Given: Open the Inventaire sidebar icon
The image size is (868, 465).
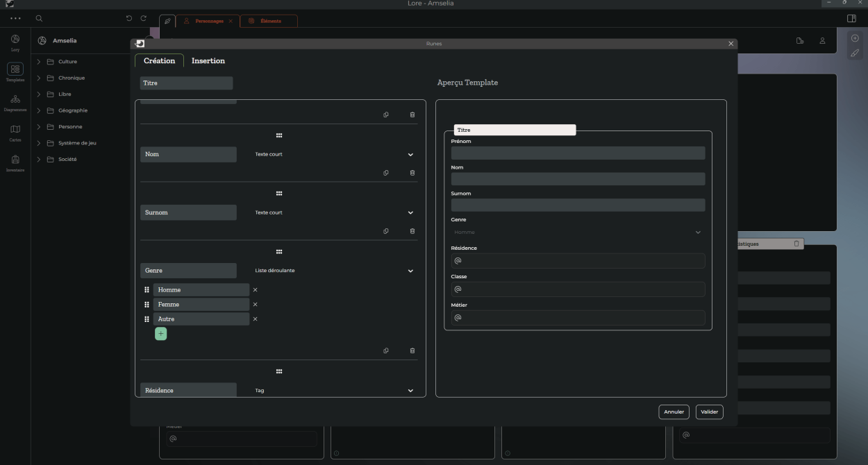Looking at the screenshot, I should [x=15, y=160].
